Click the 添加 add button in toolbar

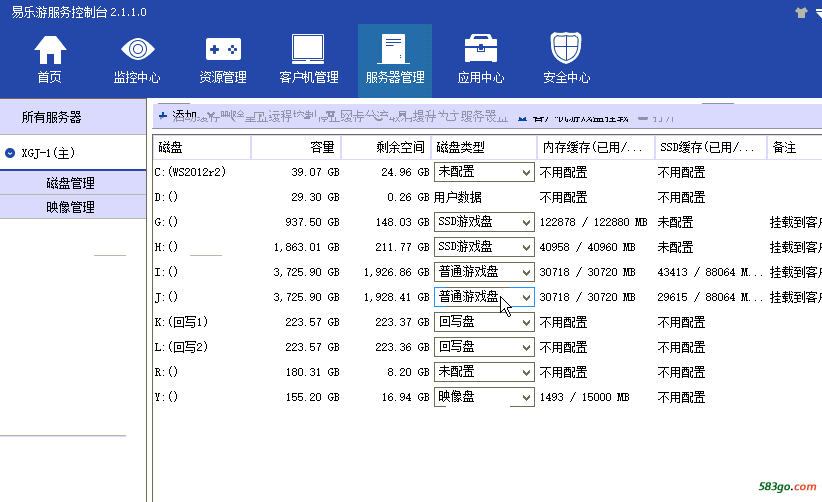click(x=178, y=116)
